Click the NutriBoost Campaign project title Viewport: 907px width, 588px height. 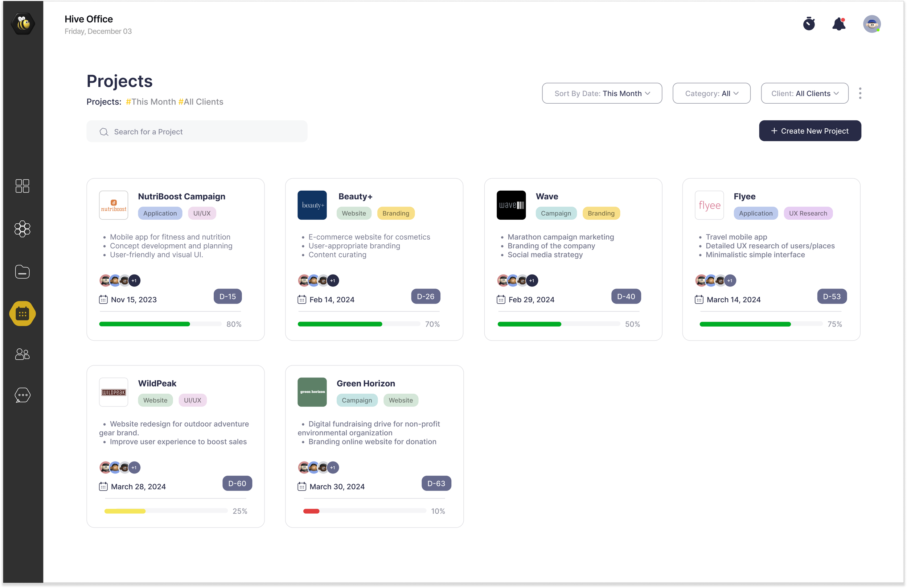click(x=181, y=196)
